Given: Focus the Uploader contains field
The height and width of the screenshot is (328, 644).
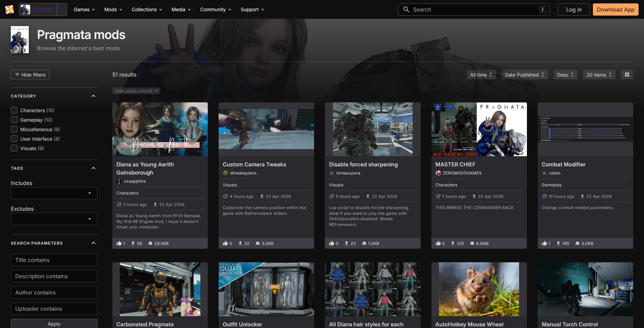Looking at the screenshot, I should (54, 309).
